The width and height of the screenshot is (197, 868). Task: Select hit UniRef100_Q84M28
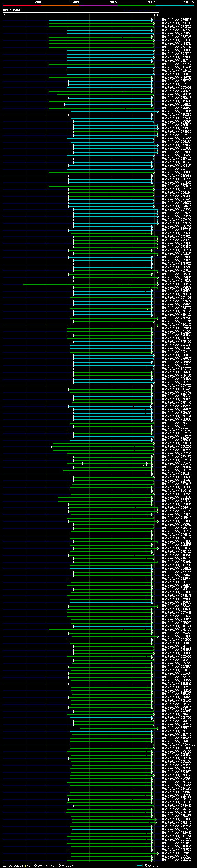177,20
